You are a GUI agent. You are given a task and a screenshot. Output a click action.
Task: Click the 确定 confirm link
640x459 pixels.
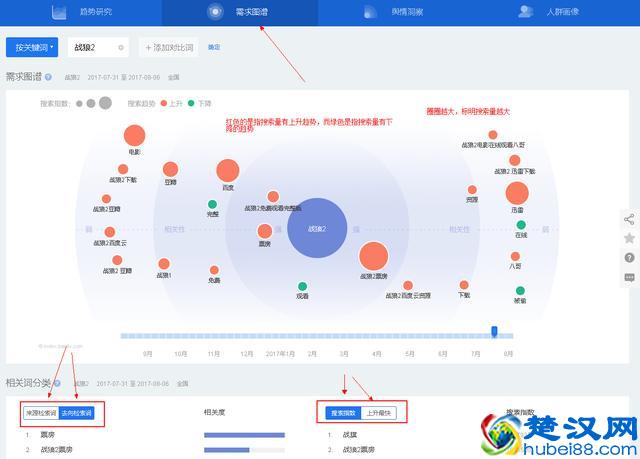tap(214, 47)
